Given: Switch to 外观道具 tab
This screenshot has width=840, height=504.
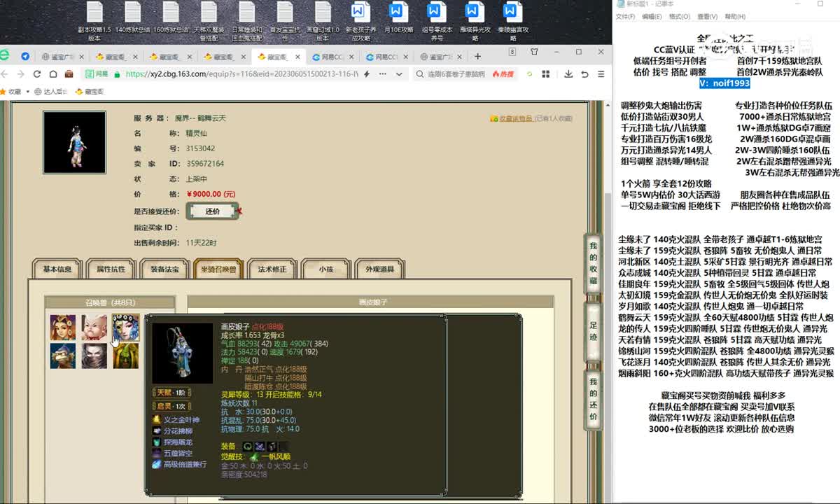Looking at the screenshot, I should click(x=380, y=269).
